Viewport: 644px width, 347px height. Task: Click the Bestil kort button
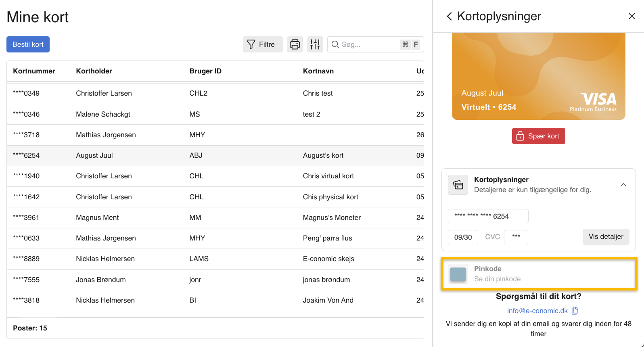click(28, 44)
